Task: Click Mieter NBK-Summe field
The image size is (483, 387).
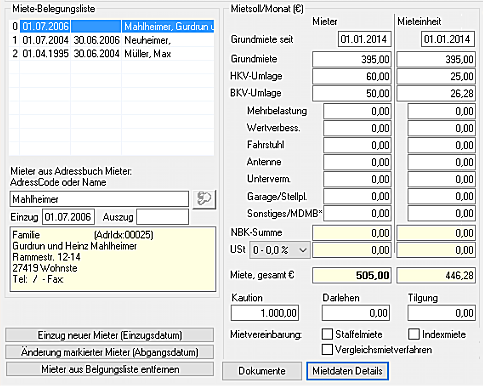Action: click(x=352, y=233)
